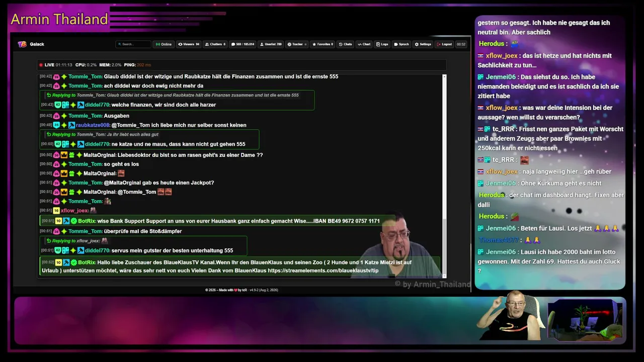Click the [00:43] timestamp of the 'Ausgaben' message
This screenshot has height=362, width=644.
[x=46, y=116]
